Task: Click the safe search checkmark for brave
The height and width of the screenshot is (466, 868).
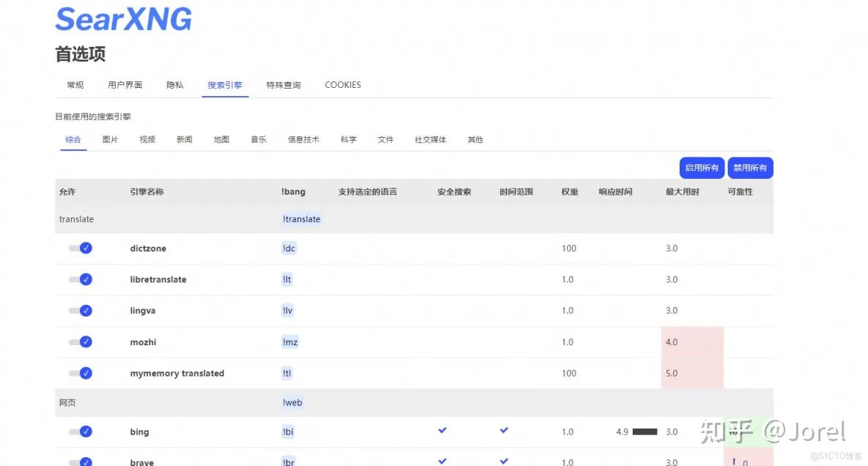Action: click(x=442, y=462)
